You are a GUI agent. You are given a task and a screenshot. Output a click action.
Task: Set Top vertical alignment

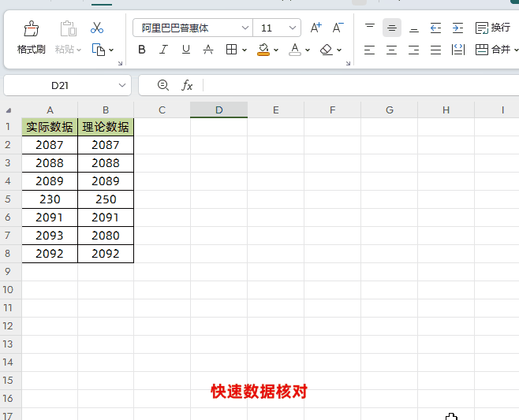point(370,28)
